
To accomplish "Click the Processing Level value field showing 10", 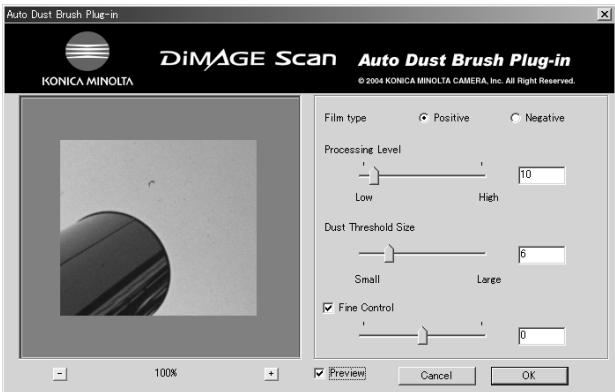I will coord(542,175).
